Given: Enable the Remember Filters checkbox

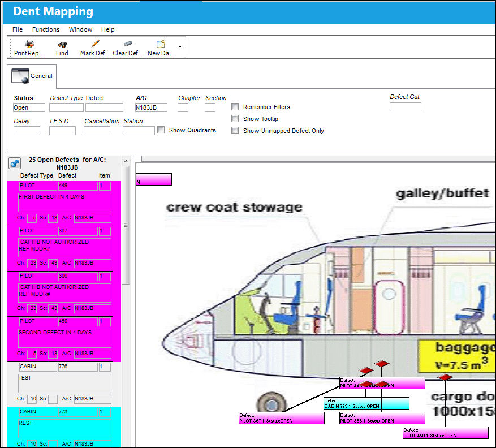Looking at the screenshot, I should pyautogui.click(x=235, y=106).
